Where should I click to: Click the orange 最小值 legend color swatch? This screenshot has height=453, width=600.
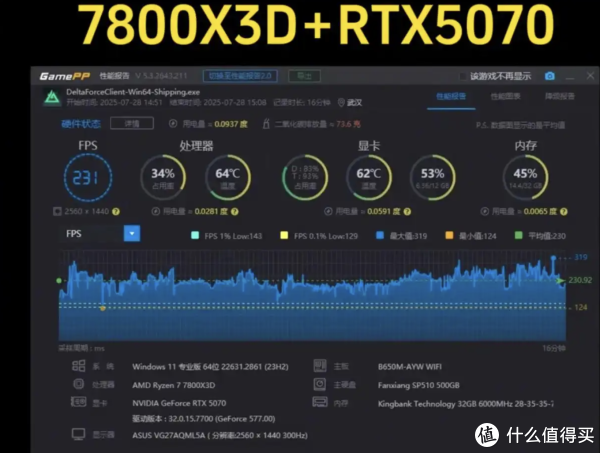point(447,236)
